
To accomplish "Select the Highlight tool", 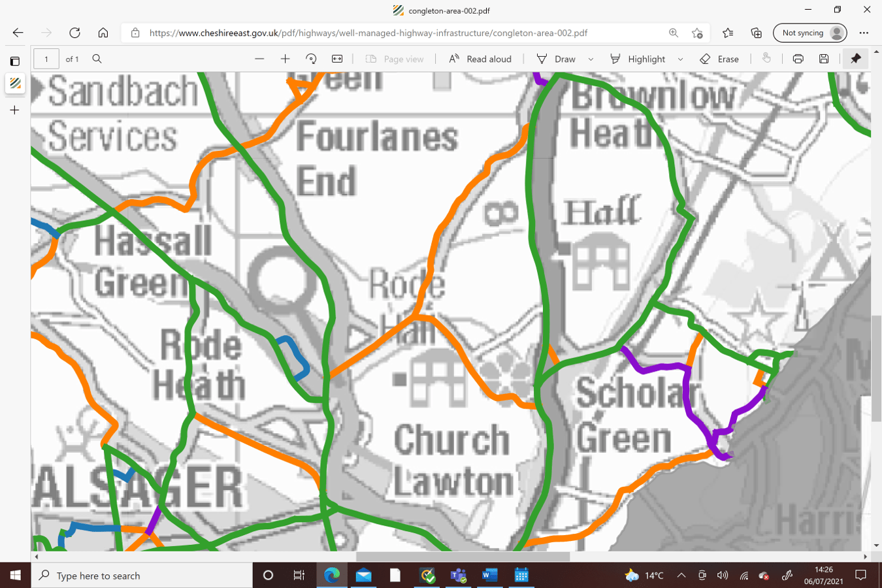I will pos(640,59).
